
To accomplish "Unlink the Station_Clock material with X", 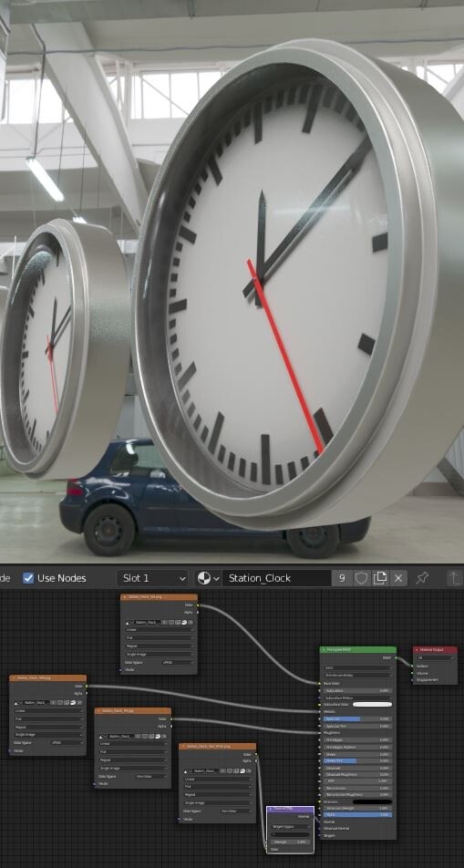I will click(x=398, y=578).
